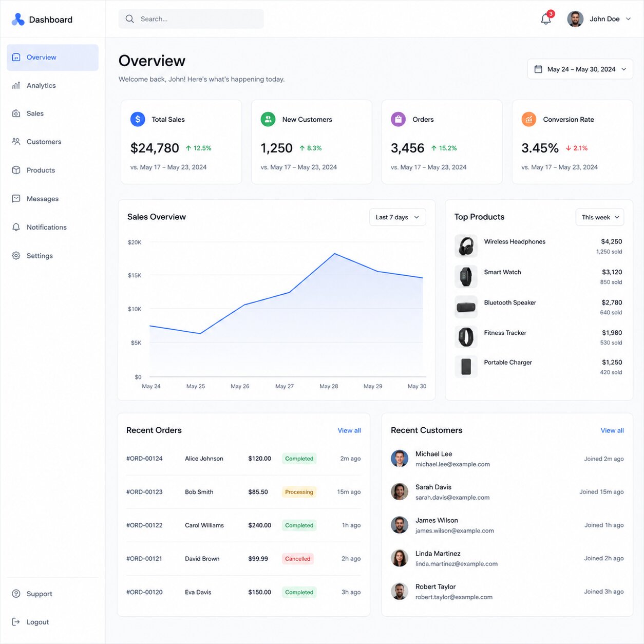Click the Cancelled status badge

tap(298, 559)
